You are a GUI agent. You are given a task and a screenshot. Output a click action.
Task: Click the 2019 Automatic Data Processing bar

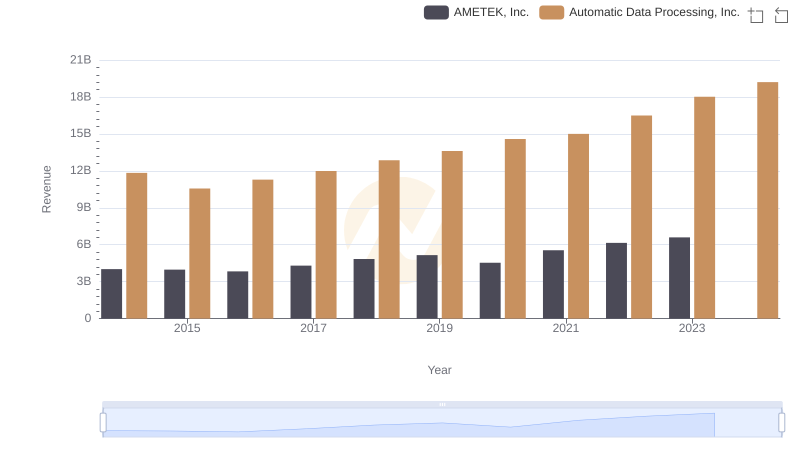click(452, 235)
